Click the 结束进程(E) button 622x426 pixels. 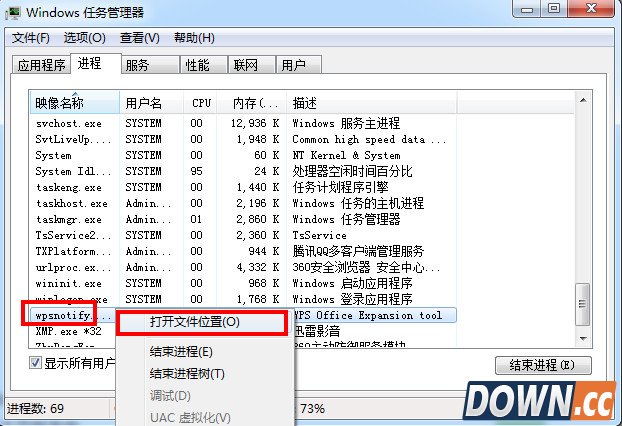tap(543, 365)
